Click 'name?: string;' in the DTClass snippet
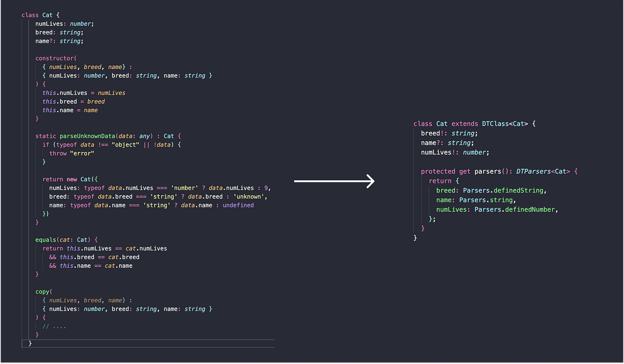 coord(447,143)
